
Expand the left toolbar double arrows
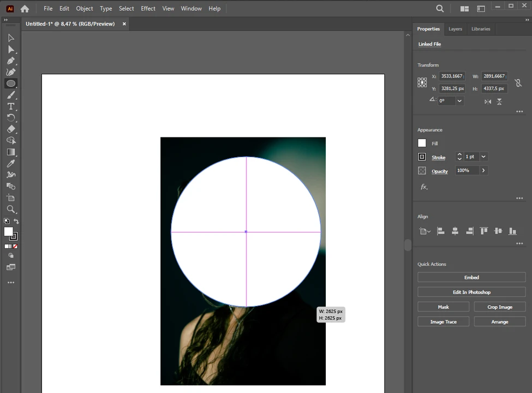(6, 20)
